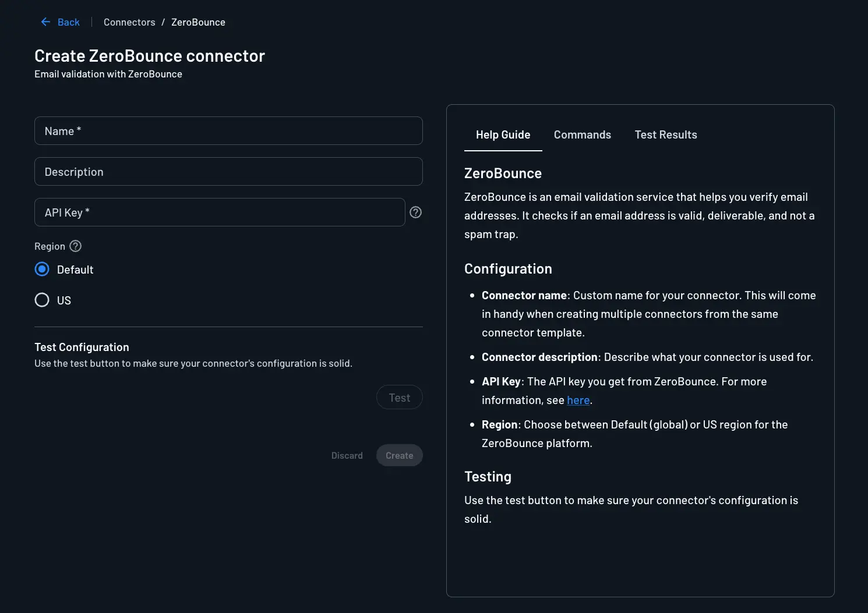Open the API Key help tooltip icon
Image resolution: width=868 pixels, height=613 pixels.
(415, 212)
